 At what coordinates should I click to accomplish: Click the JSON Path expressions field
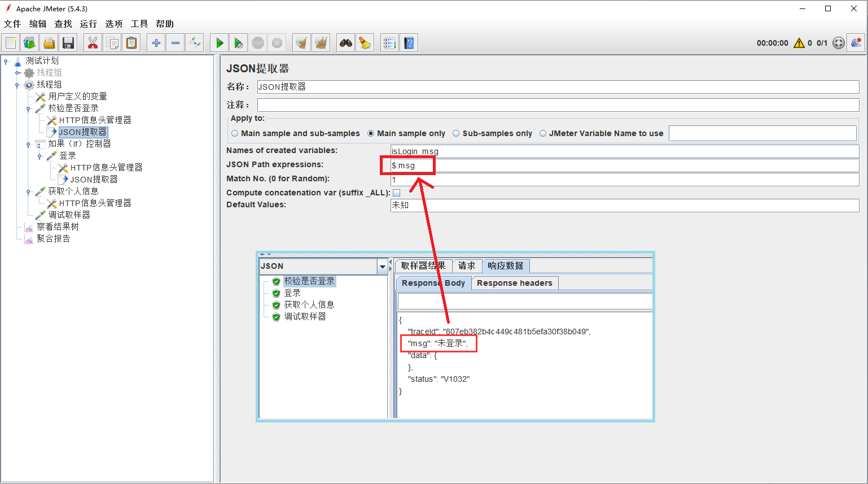tap(621, 165)
